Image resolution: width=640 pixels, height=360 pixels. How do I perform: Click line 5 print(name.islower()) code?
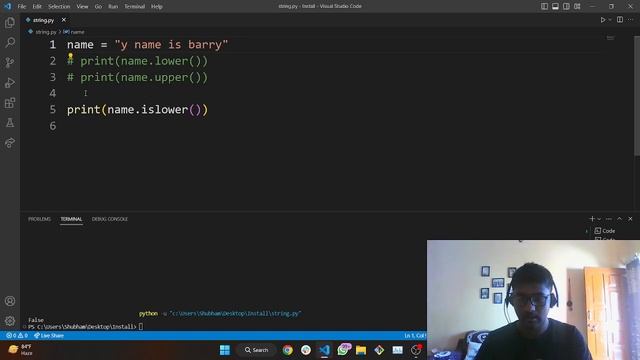pos(137,109)
